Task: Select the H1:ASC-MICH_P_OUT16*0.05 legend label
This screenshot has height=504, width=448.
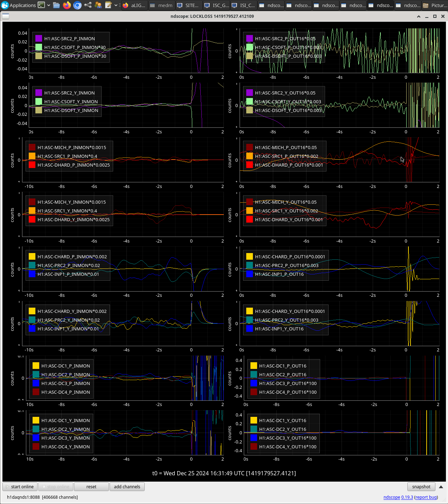Action: pyautogui.click(x=286, y=147)
